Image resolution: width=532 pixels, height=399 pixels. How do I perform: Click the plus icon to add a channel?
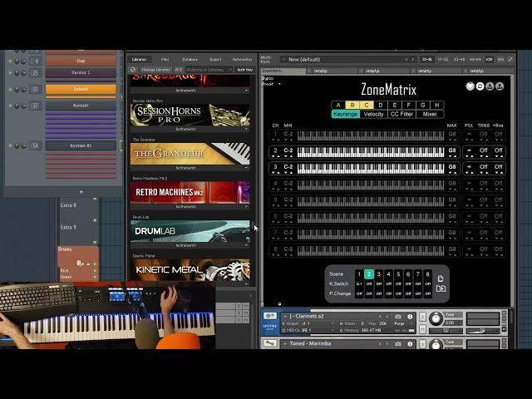click(x=81, y=192)
